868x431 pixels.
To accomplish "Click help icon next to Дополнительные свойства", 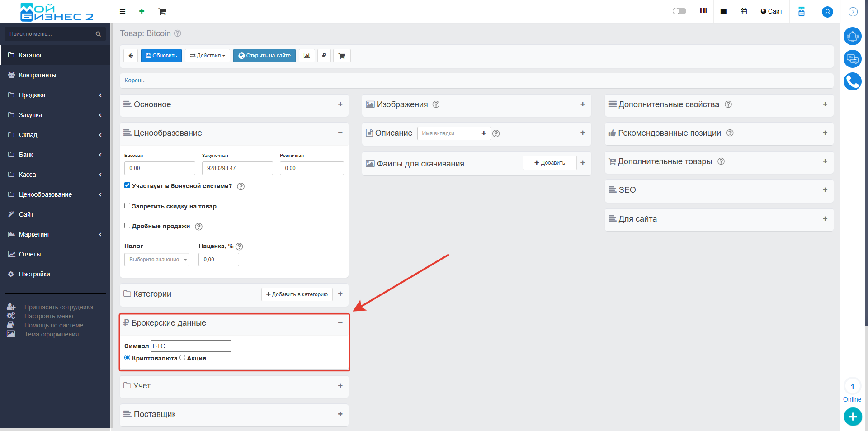I will 728,104.
